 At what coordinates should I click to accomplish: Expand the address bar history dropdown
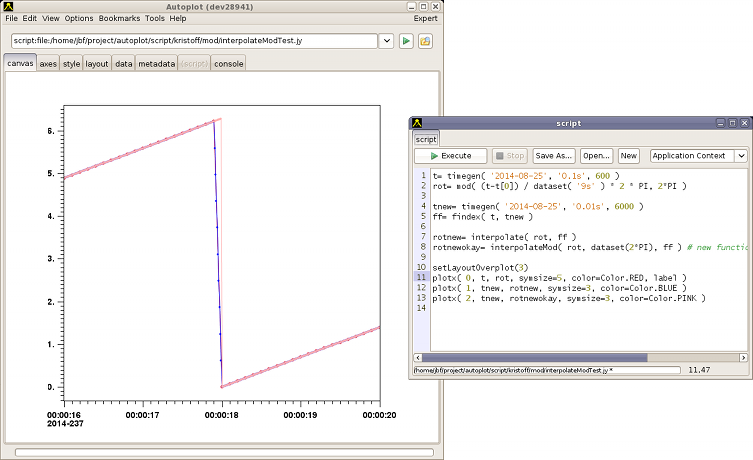pyautogui.click(x=386, y=41)
